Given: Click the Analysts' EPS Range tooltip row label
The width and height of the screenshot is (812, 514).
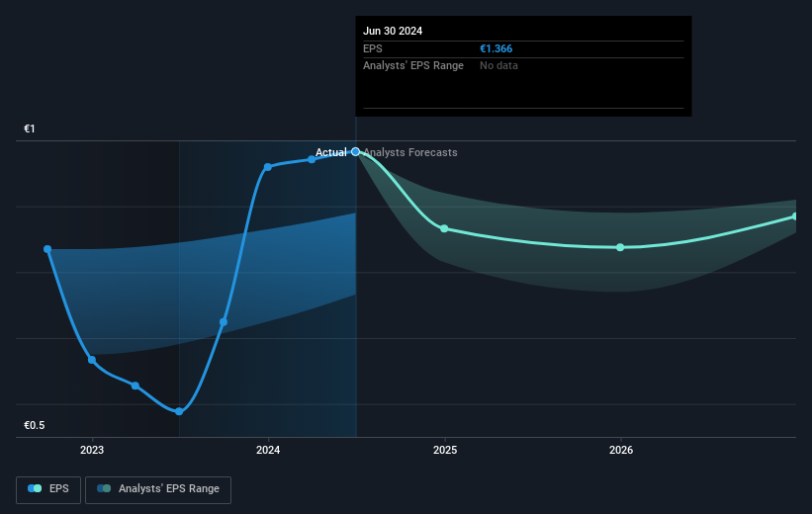Looking at the screenshot, I should (x=413, y=66).
